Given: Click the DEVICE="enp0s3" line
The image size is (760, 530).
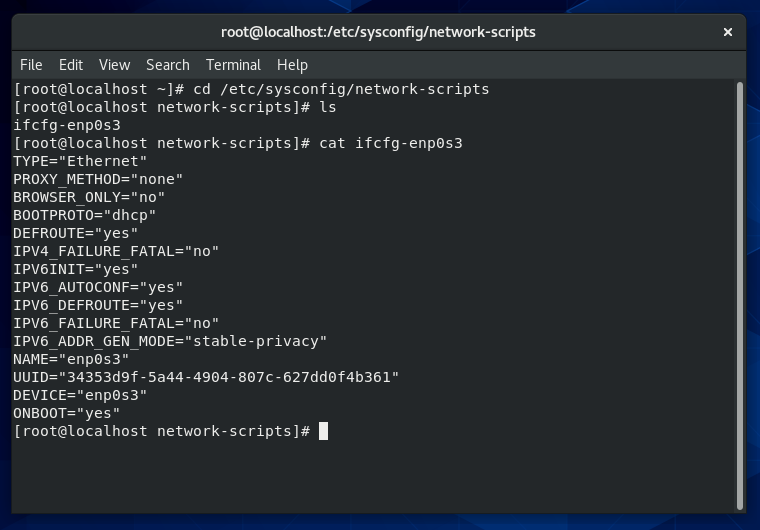Looking at the screenshot, I should pyautogui.click(x=80, y=395).
